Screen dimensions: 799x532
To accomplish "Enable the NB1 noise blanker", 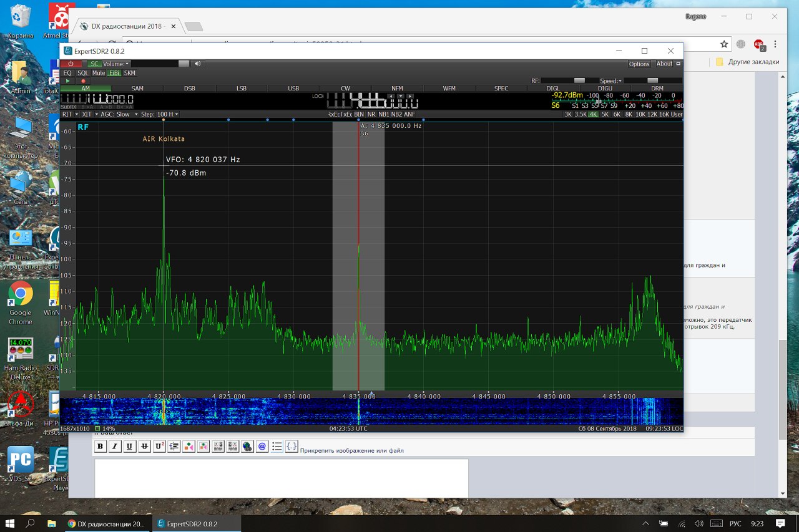I will click(384, 115).
